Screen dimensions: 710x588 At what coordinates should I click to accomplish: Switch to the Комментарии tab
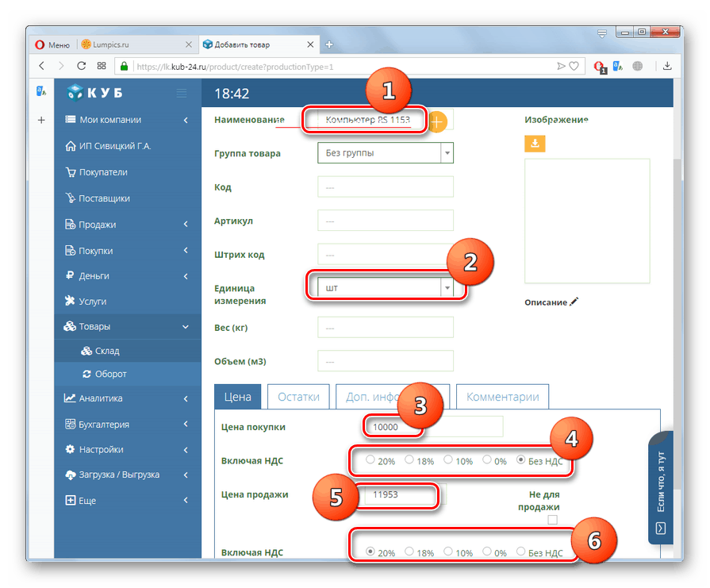pyautogui.click(x=503, y=397)
